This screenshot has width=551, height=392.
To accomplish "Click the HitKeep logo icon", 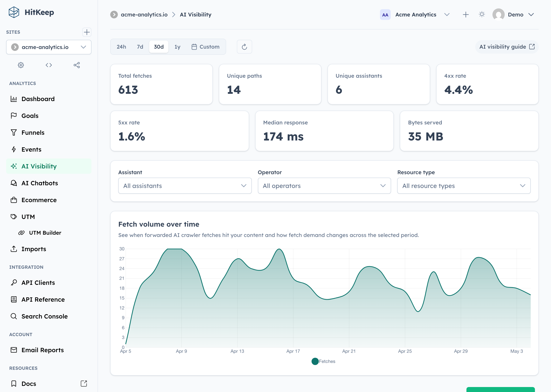I will [14, 12].
